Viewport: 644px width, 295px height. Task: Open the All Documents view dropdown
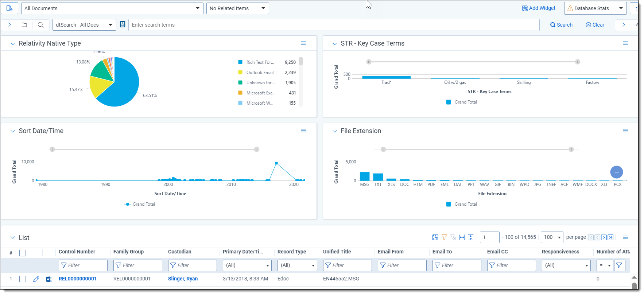[x=112, y=8]
